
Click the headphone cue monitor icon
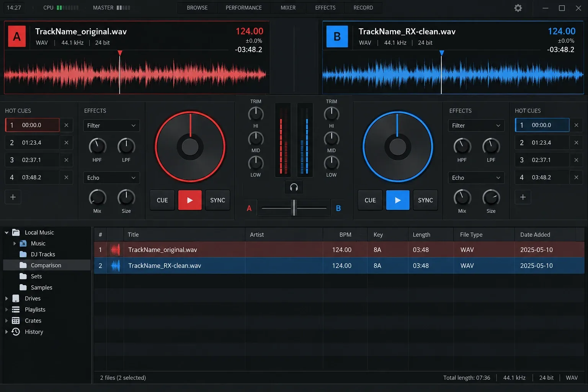(294, 187)
